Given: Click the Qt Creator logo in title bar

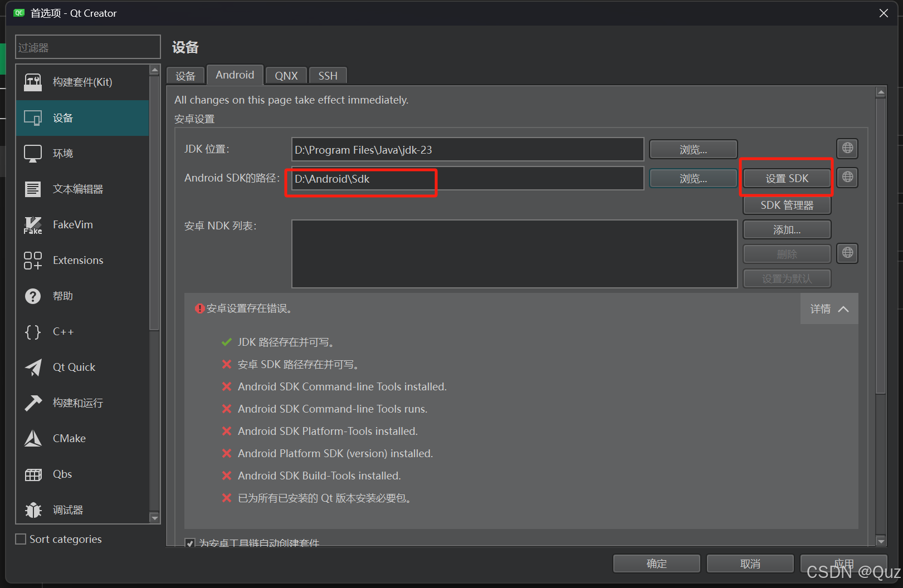Looking at the screenshot, I should click(19, 13).
